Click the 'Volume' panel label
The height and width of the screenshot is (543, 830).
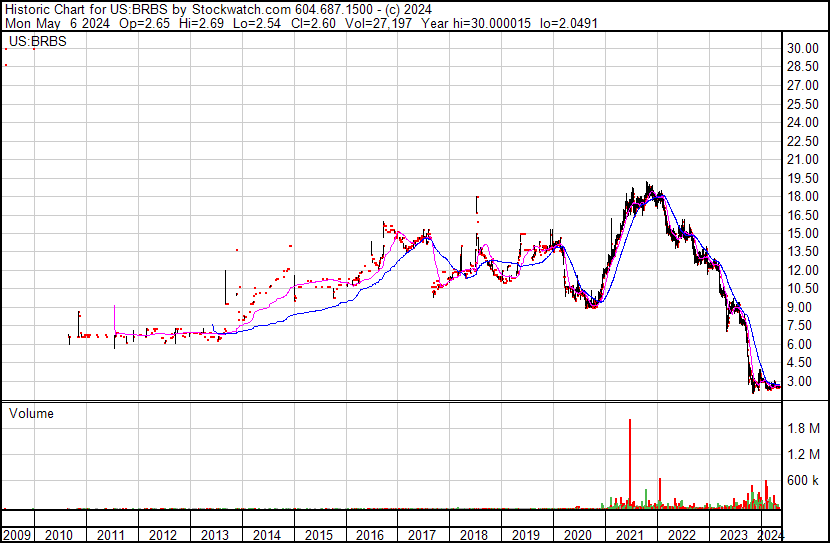click(31, 413)
